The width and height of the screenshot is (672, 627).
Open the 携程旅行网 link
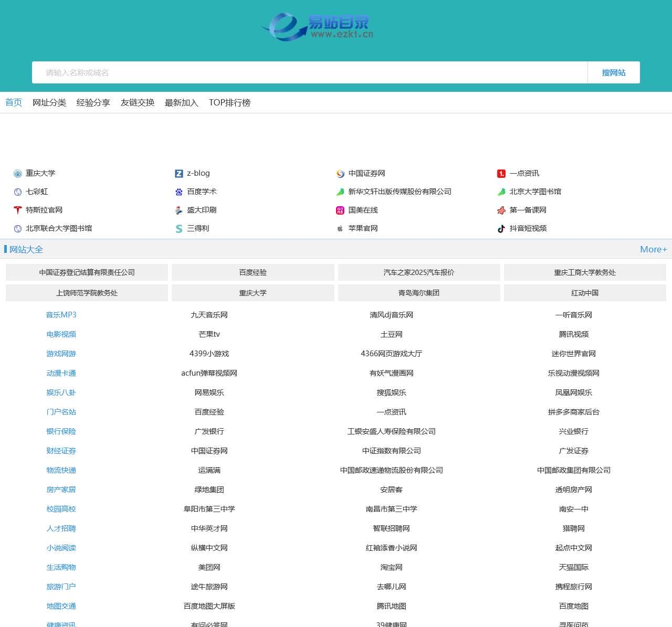pyautogui.click(x=573, y=587)
